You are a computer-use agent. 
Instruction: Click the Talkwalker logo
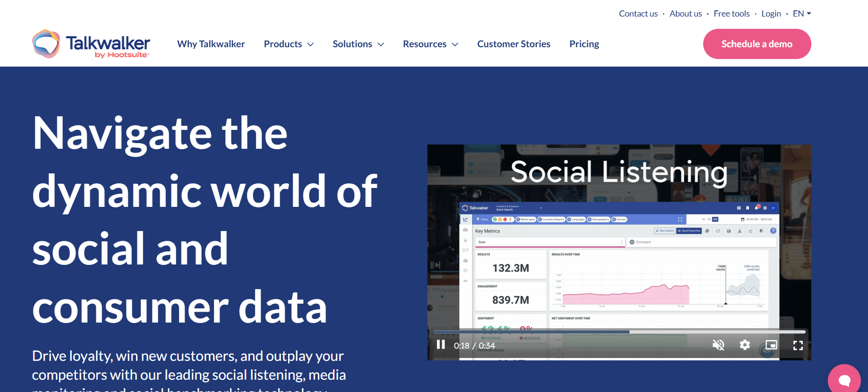coord(91,44)
